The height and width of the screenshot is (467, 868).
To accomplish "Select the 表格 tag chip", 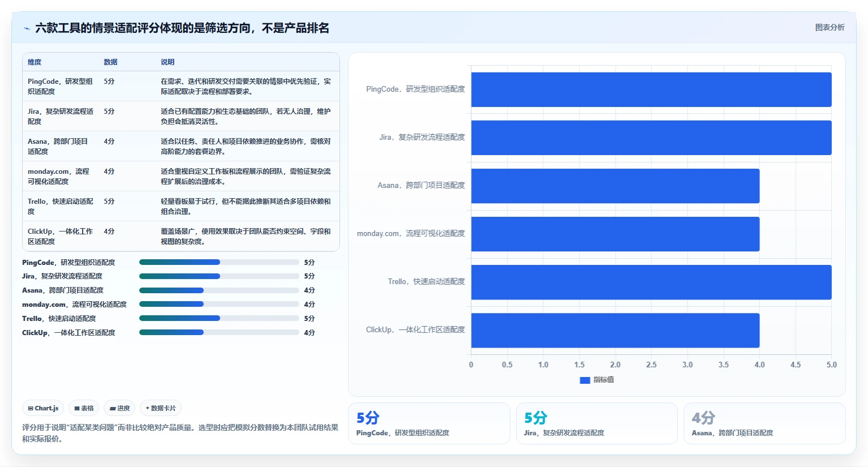I will tap(84, 408).
